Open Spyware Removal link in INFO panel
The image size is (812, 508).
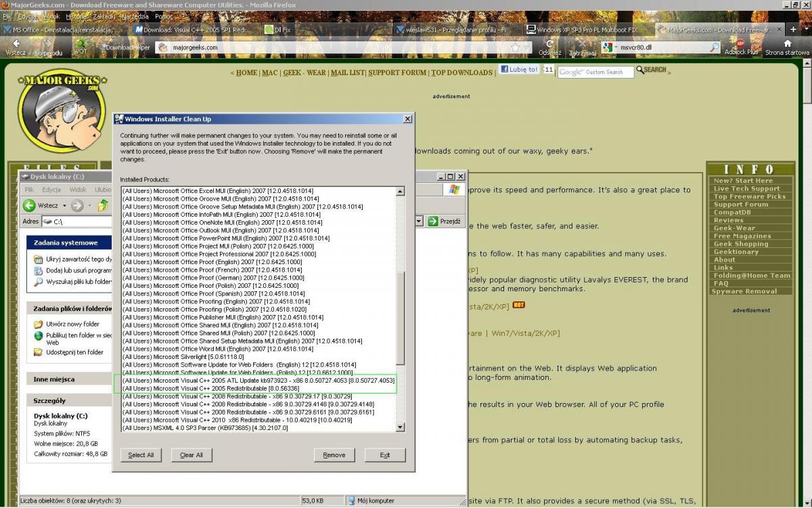pos(744,291)
